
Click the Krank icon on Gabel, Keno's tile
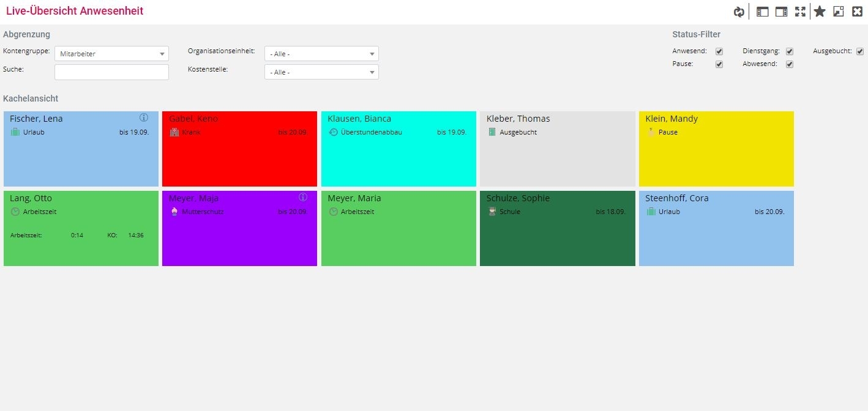174,132
